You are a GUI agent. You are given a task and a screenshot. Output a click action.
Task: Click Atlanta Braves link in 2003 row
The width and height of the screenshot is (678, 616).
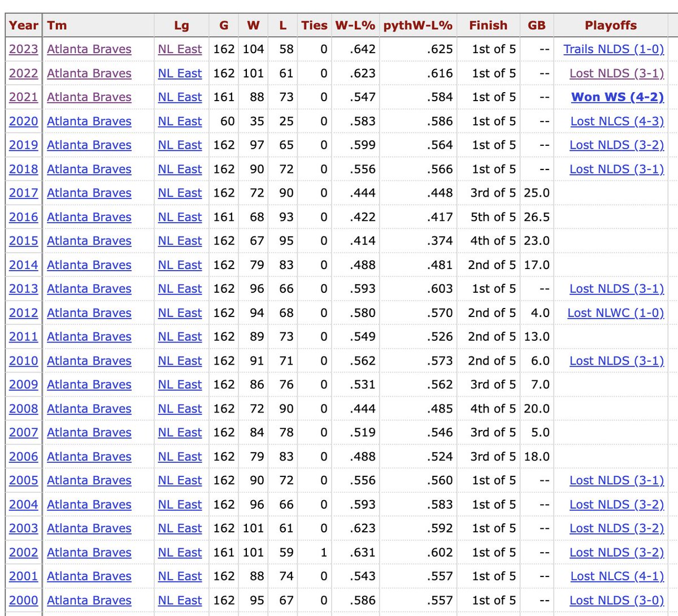[89, 528]
